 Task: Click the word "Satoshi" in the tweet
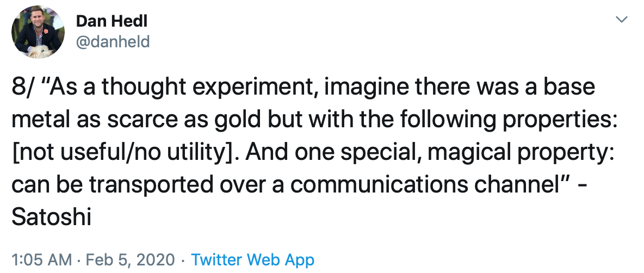click(x=51, y=218)
